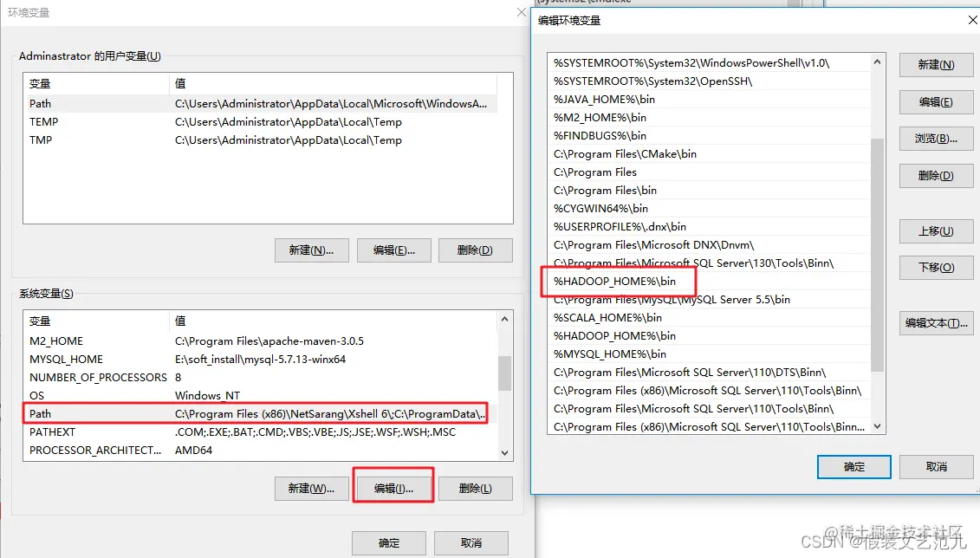This screenshot has height=558, width=980.
Task: Click apache-maven-3.0.5 value cell
Action: point(269,341)
